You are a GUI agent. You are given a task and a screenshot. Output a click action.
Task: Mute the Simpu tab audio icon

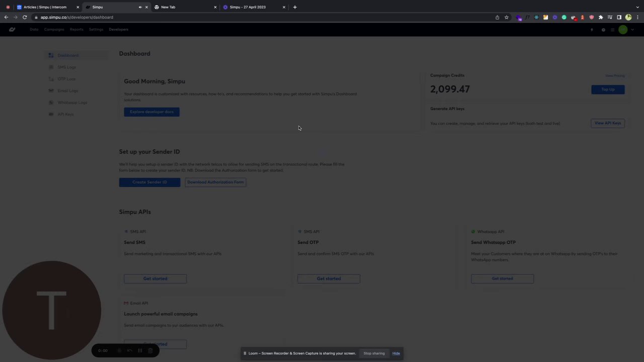140,7
